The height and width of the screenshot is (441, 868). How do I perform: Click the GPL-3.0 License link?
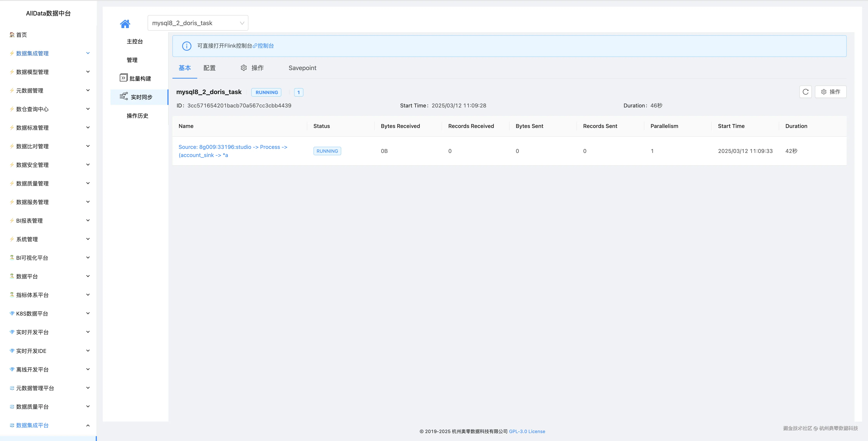tap(527, 431)
